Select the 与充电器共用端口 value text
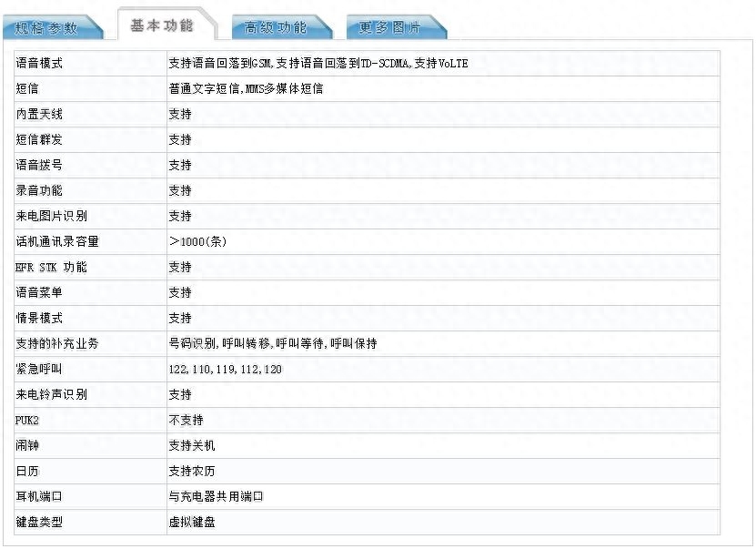The height and width of the screenshot is (549, 756). coord(216,497)
